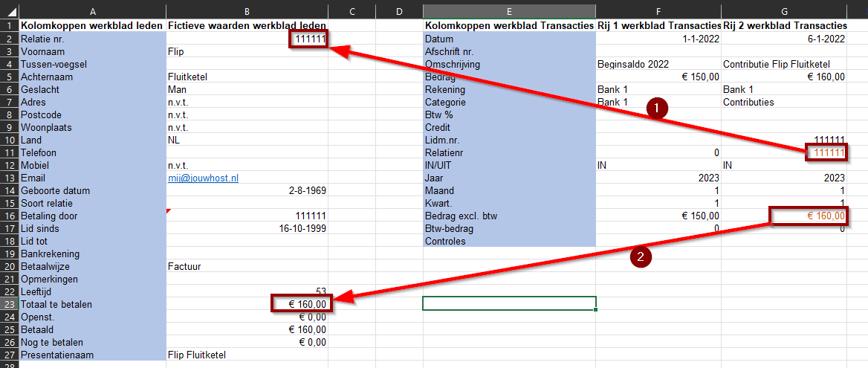Select the 'Lid tot' label cell

(x=92, y=241)
